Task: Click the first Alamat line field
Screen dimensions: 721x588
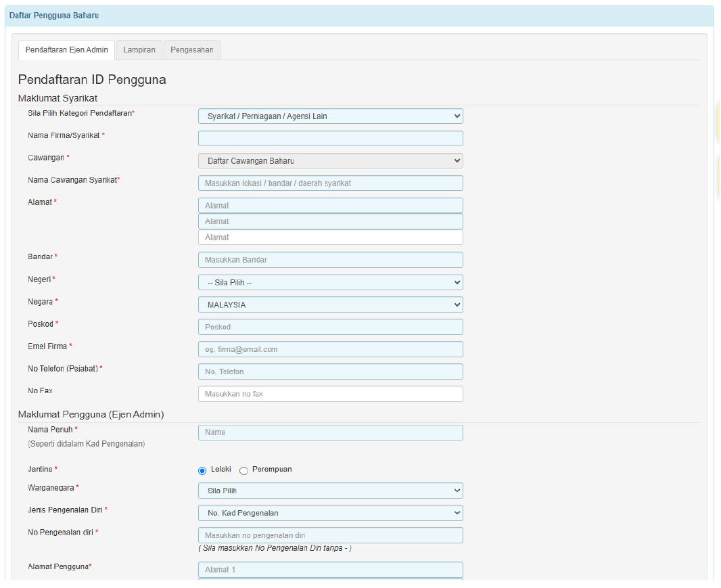Action: point(330,206)
